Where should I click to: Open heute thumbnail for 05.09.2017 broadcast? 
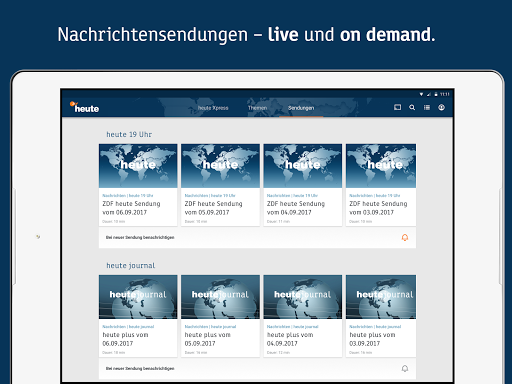point(220,166)
